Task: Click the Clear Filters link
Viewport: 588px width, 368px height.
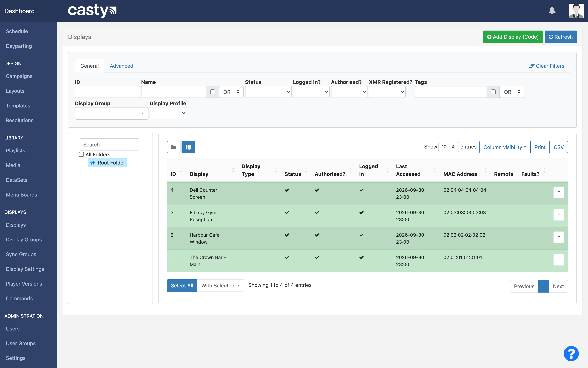Action: [546, 66]
